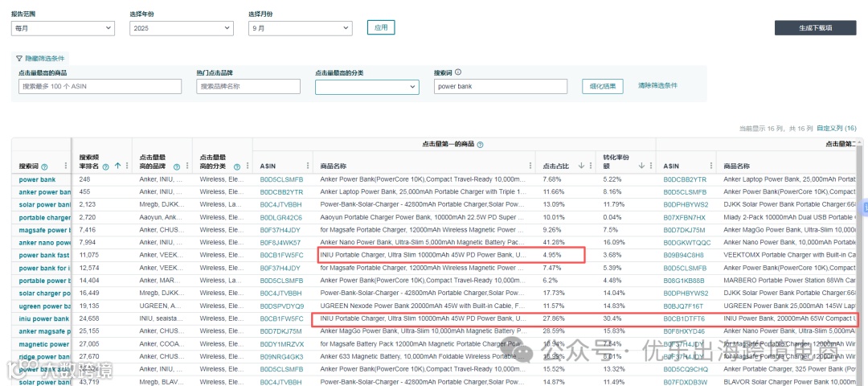The image size is (868, 386).
Task: Select the 0.04% conversion share cell
Action: pyautogui.click(x=612, y=218)
